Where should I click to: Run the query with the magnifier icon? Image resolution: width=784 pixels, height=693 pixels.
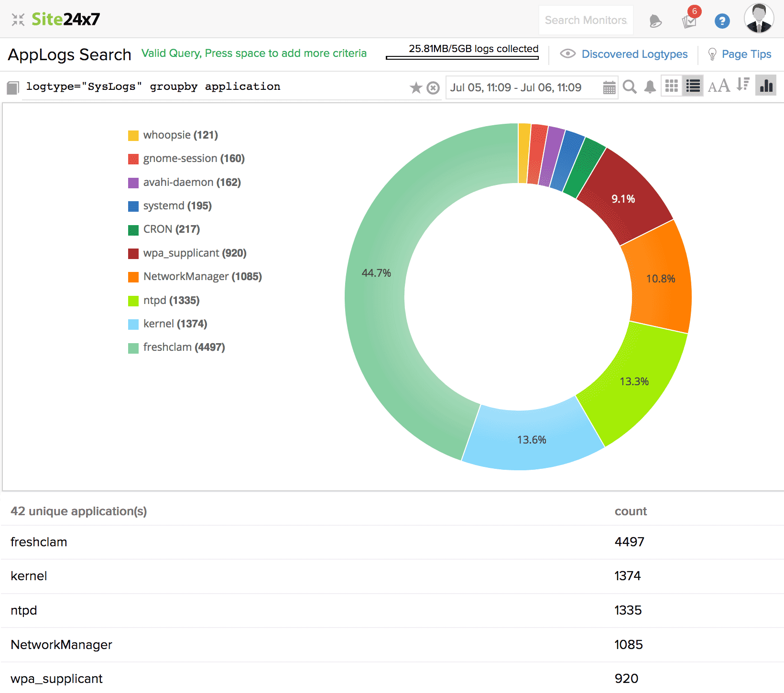click(630, 87)
